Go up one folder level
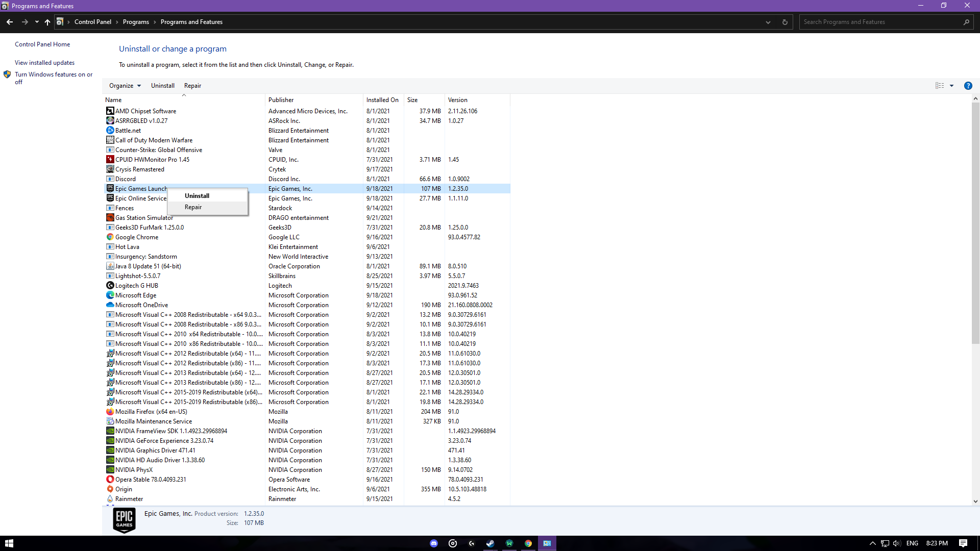Image resolution: width=980 pixels, height=551 pixels. pyautogui.click(x=47, y=22)
